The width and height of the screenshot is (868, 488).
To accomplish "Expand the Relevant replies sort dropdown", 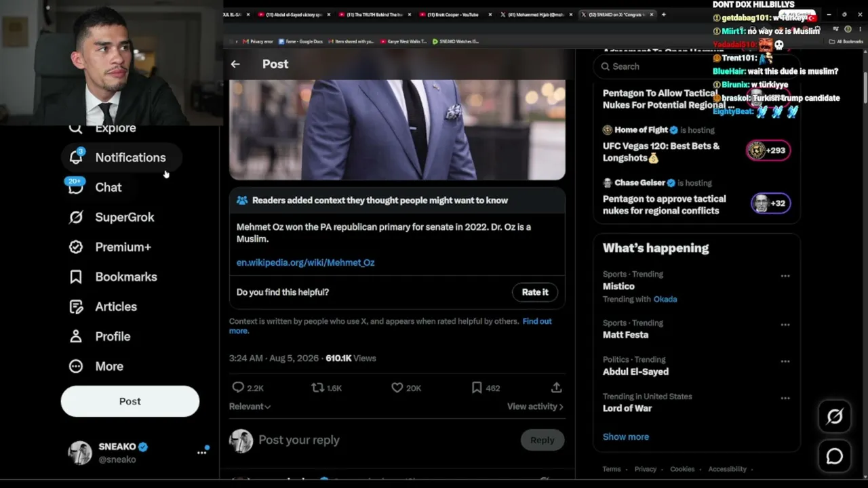I will pyautogui.click(x=250, y=406).
